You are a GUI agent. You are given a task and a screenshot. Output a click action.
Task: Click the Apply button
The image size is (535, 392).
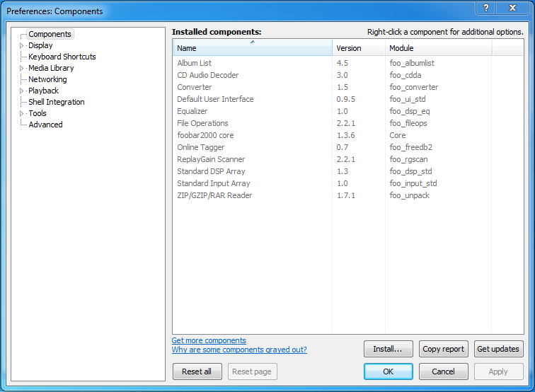tap(498, 371)
